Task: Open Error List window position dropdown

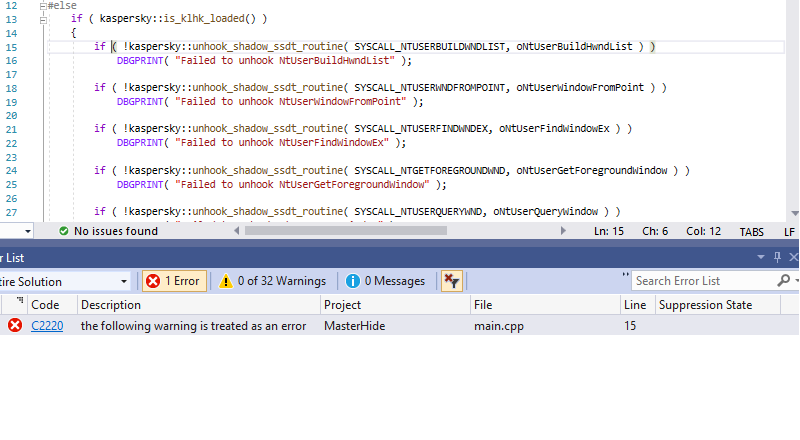Action: pos(761,257)
